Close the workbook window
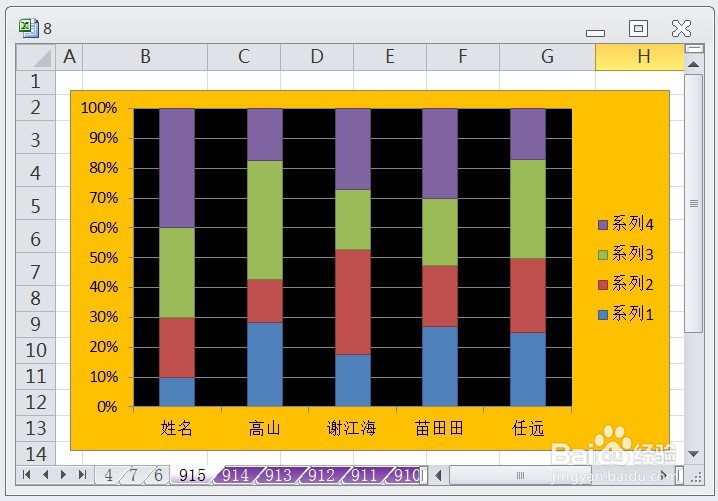Image resolution: width=718 pixels, height=501 pixels. coord(681,28)
